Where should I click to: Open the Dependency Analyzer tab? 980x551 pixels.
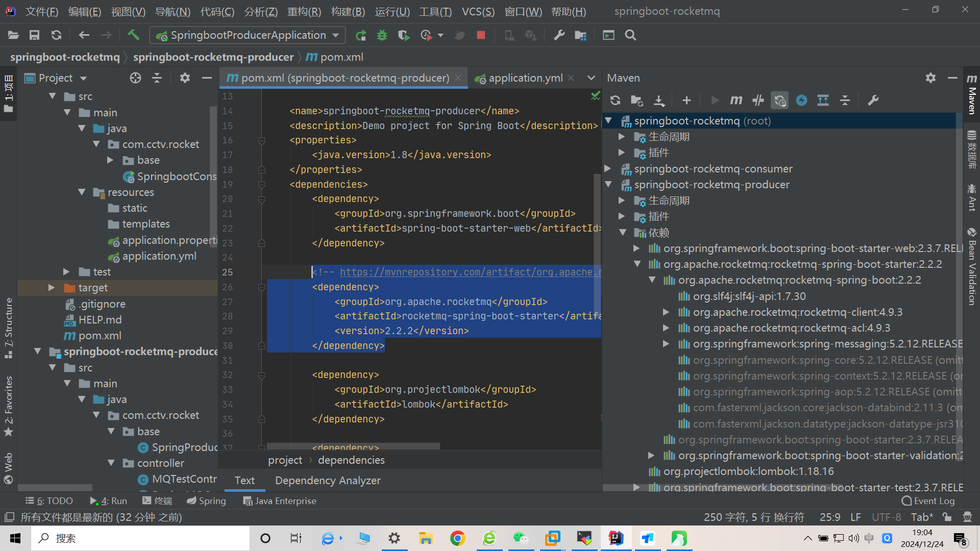point(328,481)
